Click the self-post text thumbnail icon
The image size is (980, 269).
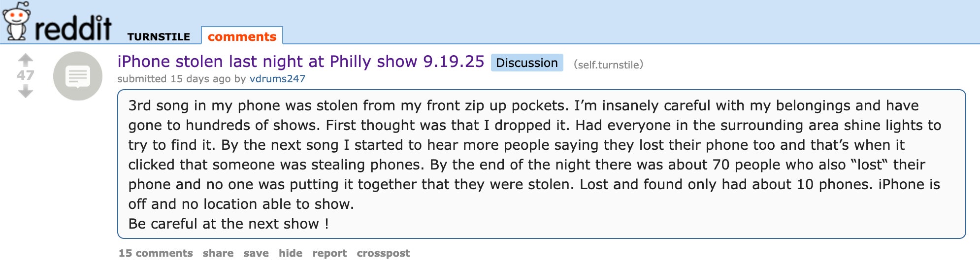pyautogui.click(x=78, y=76)
